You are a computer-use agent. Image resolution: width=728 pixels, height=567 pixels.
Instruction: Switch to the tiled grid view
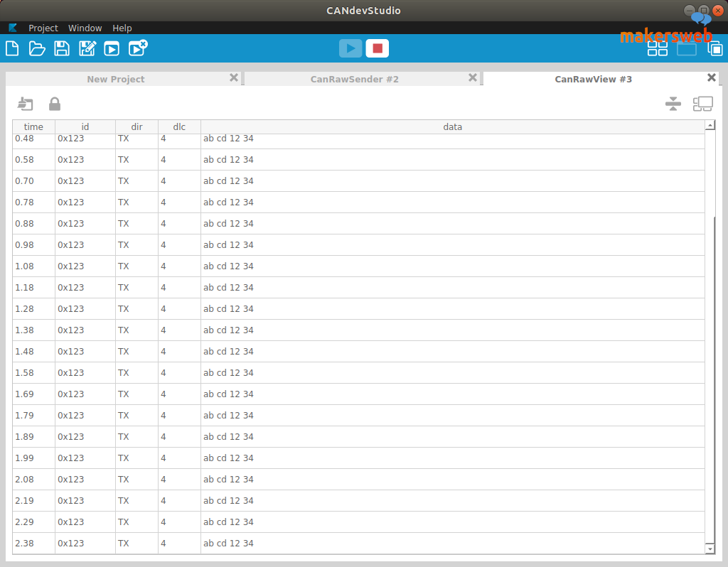(658, 48)
